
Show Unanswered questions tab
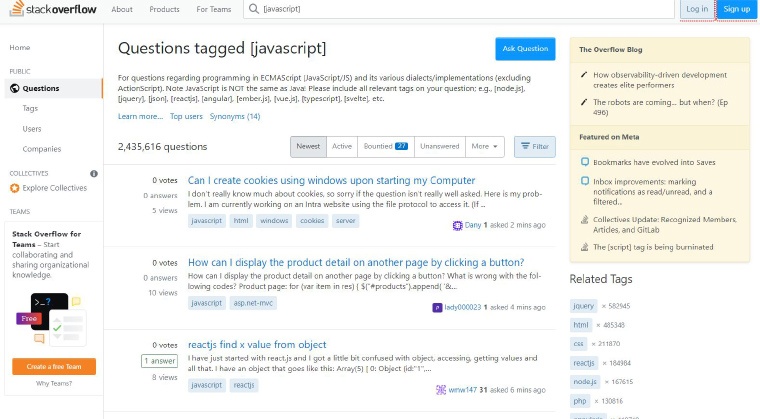(440, 146)
